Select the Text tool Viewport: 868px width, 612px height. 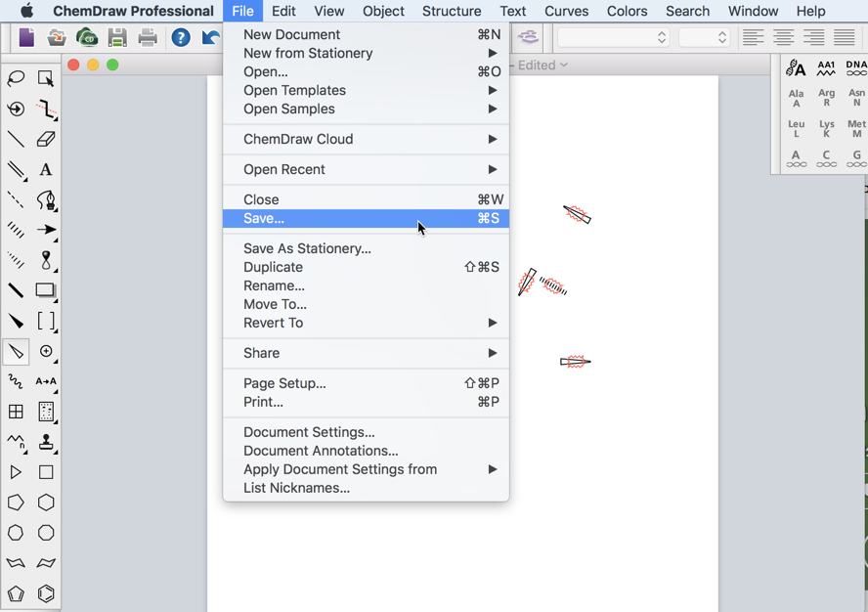[x=45, y=169]
